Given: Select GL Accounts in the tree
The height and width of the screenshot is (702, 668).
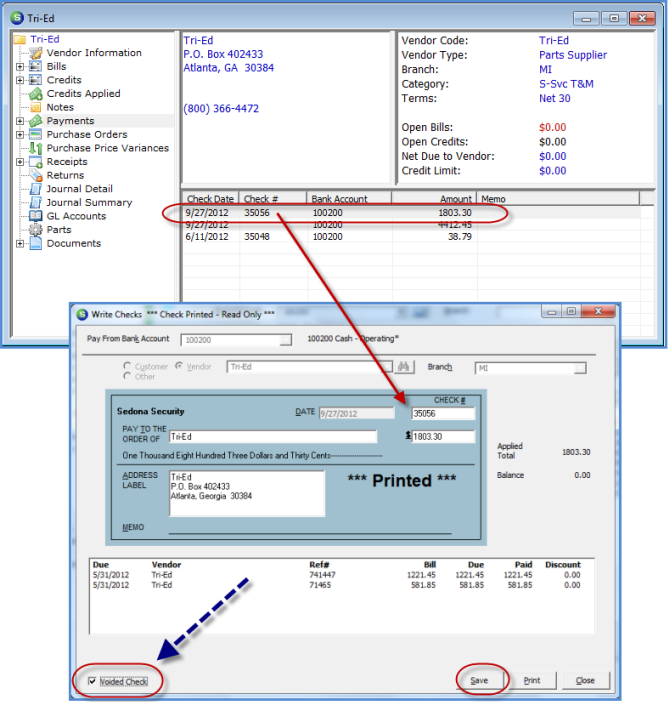Looking at the screenshot, I should pos(77,216).
